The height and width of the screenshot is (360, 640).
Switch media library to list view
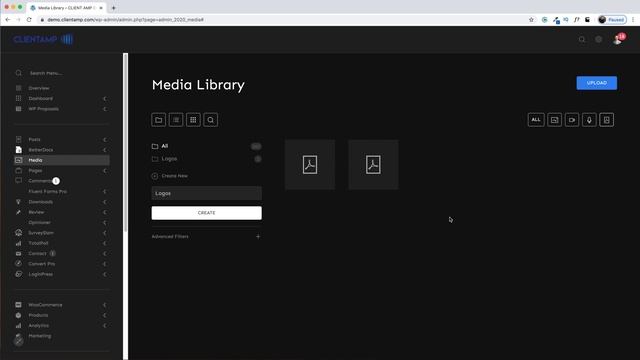176,120
